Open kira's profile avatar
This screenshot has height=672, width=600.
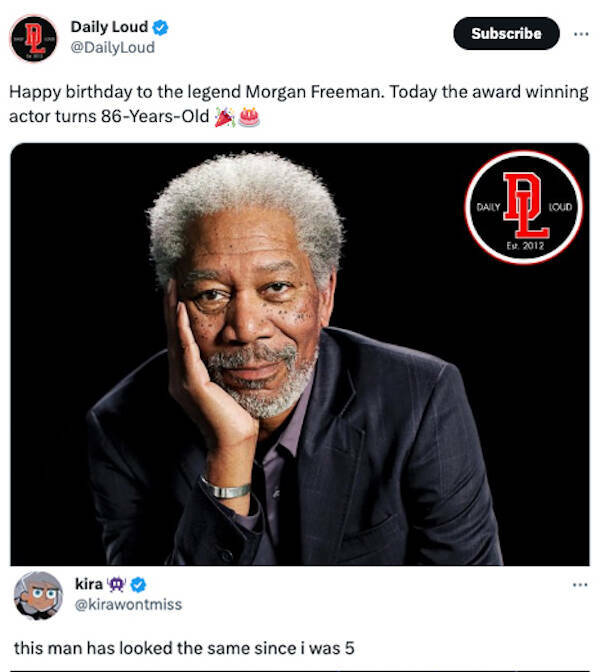click(x=38, y=595)
